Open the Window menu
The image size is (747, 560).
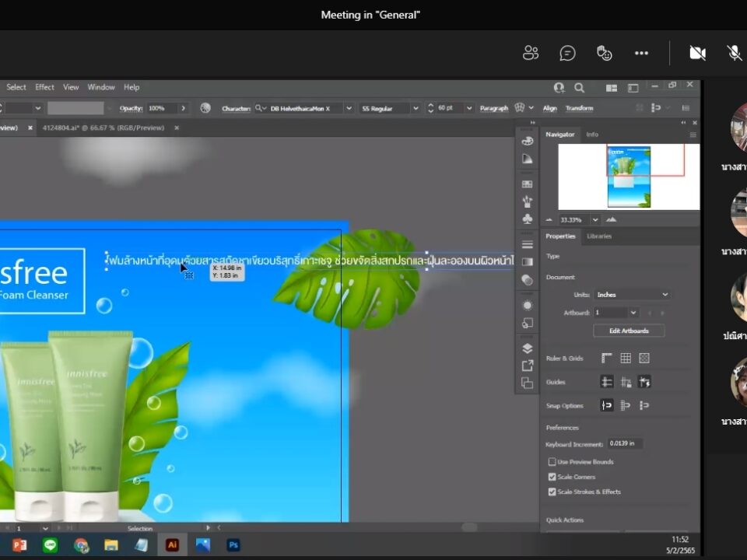[x=101, y=87]
